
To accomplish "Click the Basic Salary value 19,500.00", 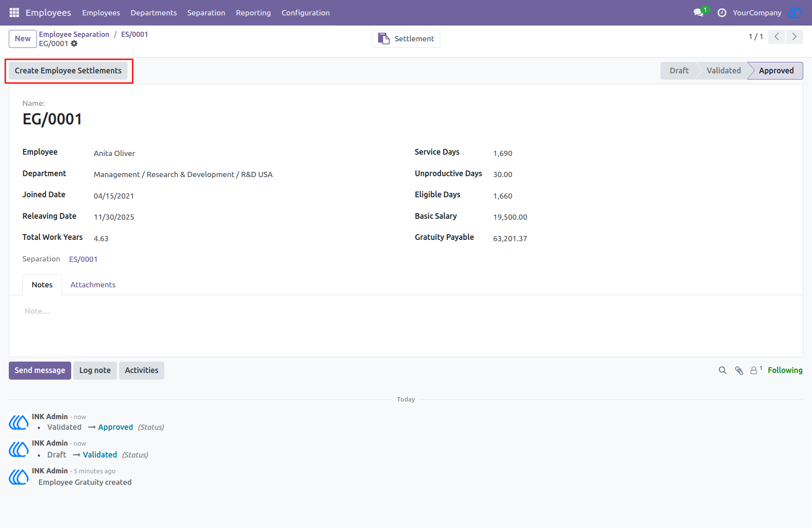I will (510, 217).
